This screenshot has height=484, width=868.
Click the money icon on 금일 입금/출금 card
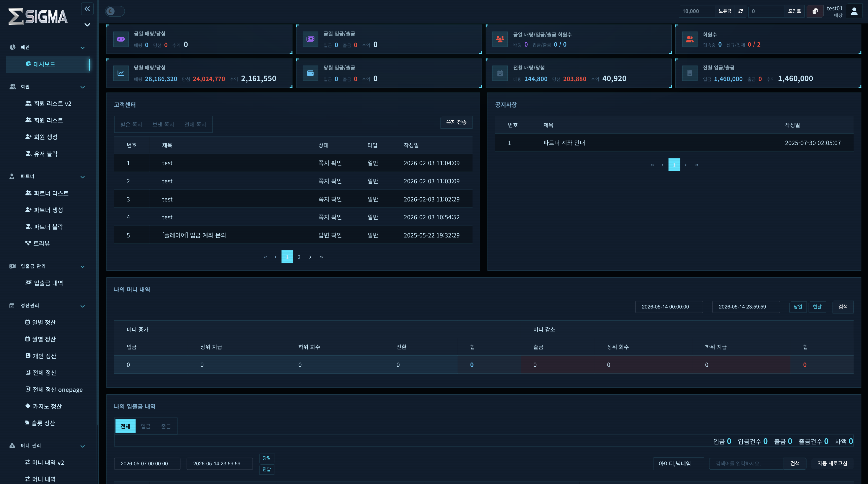point(310,39)
